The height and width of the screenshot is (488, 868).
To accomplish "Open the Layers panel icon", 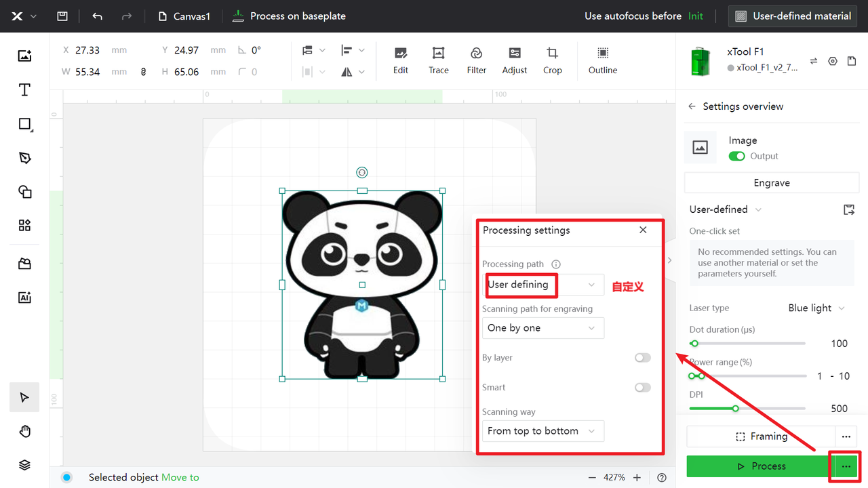I will [x=25, y=465].
